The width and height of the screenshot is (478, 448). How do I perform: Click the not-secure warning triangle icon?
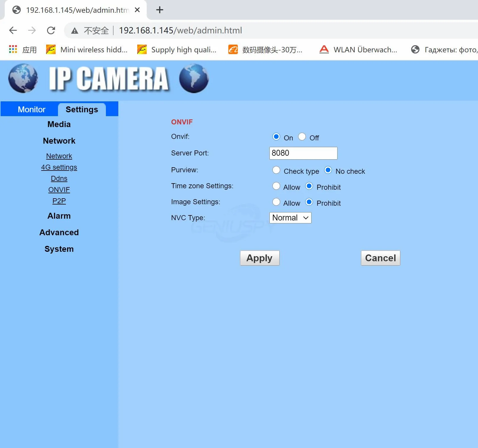pyautogui.click(x=75, y=31)
